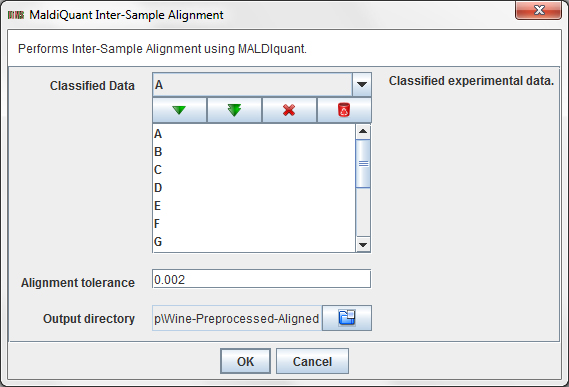
Task: Confirm the dialog with the OK button
Action: (x=245, y=361)
